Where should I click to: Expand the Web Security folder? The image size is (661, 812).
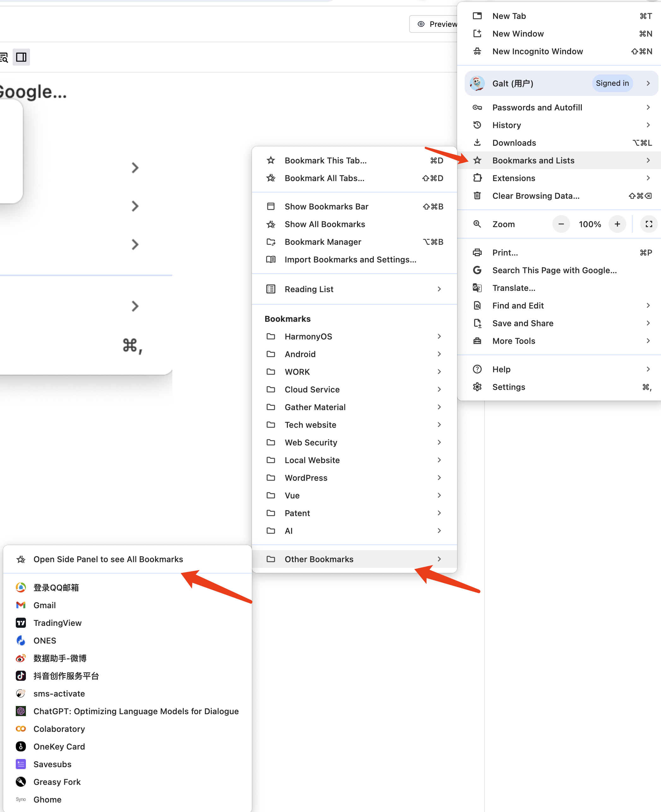pos(354,442)
